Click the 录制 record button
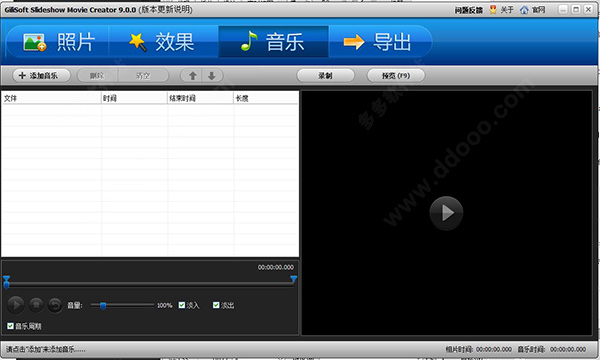Viewport: 600px width, 360px height. (326, 76)
